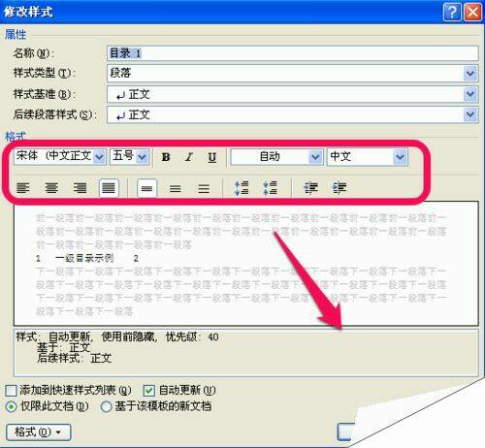This screenshot has width=485, height=448.
Task: Click the style preview sample text
Action: (87, 258)
